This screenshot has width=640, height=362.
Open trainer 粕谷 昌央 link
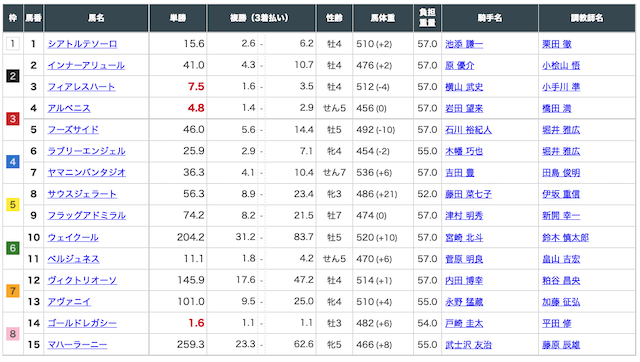[561, 280]
